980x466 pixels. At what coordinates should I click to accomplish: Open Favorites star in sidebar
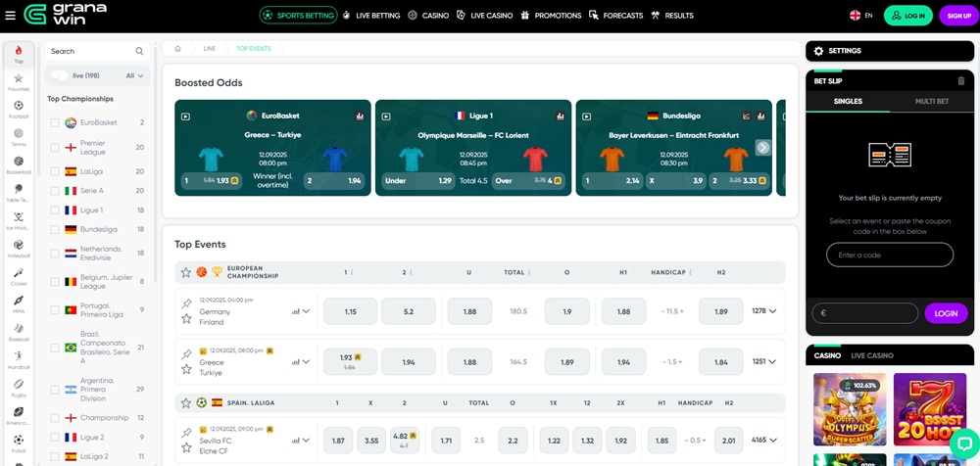(19, 82)
